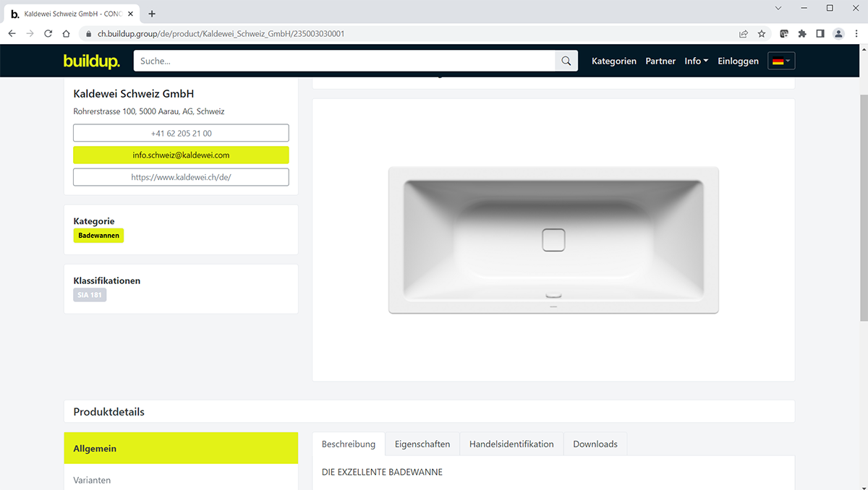Viewport: 868px width, 490px height.
Task: Open Chrome three-dot menu
Action: pyautogui.click(x=856, y=34)
